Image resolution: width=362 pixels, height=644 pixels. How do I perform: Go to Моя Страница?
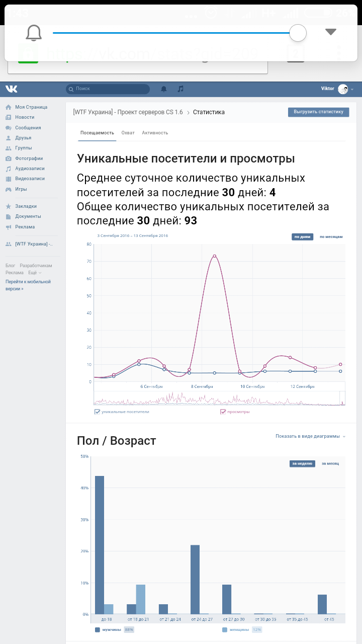coord(31,107)
